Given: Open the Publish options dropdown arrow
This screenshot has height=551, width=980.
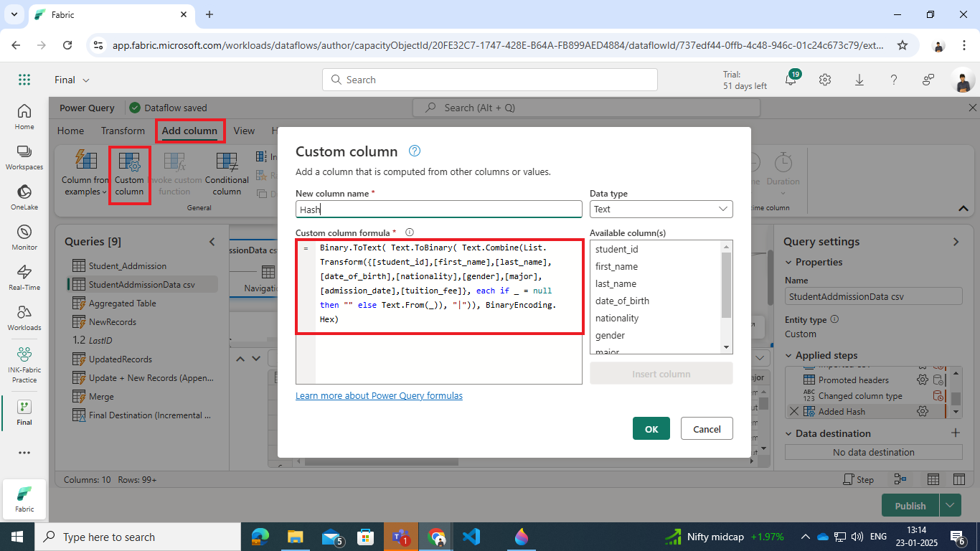Looking at the screenshot, I should [951, 505].
